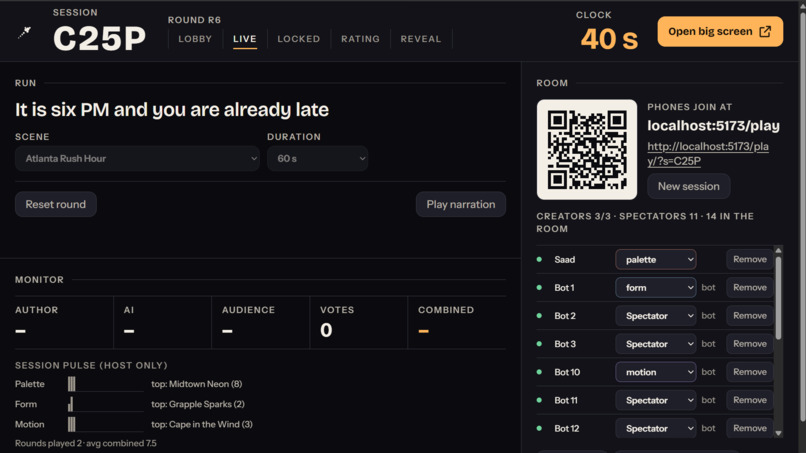Click the session code C25P
806x453 pixels.
point(100,39)
